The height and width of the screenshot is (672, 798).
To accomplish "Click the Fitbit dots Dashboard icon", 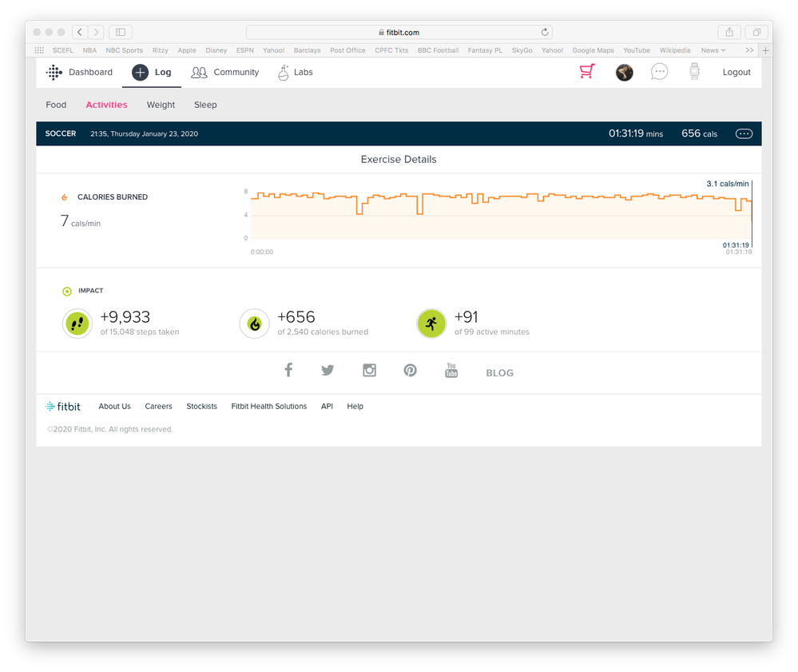I will point(54,72).
